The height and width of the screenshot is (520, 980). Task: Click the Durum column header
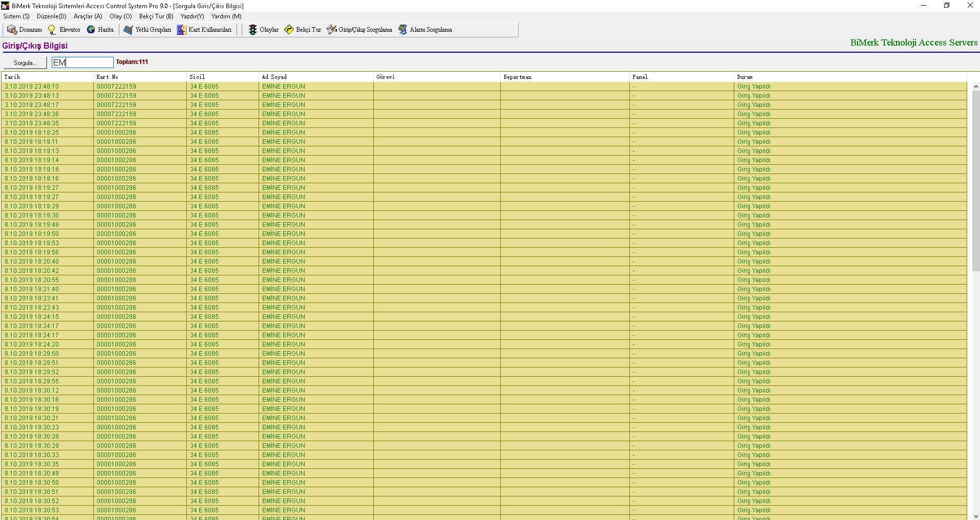[x=744, y=77]
